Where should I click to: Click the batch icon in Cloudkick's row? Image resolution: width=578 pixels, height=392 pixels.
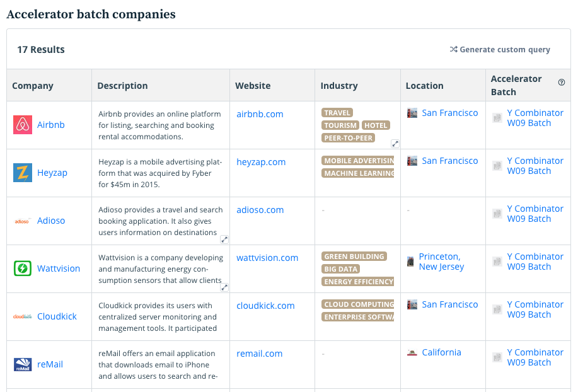pos(497,309)
